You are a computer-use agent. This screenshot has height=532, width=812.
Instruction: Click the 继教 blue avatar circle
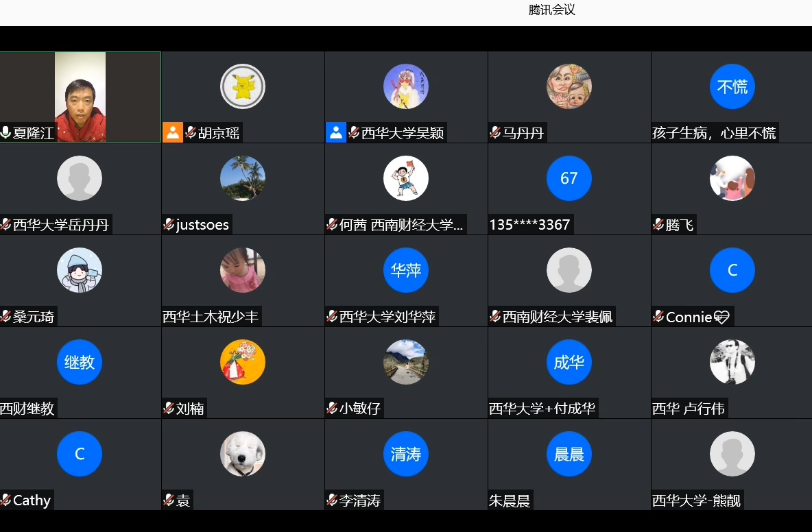[80, 362]
